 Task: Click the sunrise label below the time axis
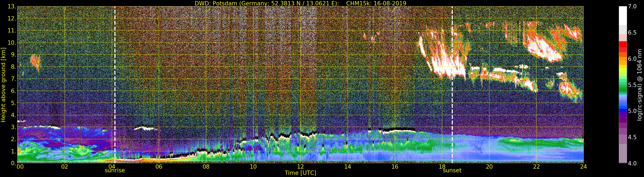click(x=115, y=171)
